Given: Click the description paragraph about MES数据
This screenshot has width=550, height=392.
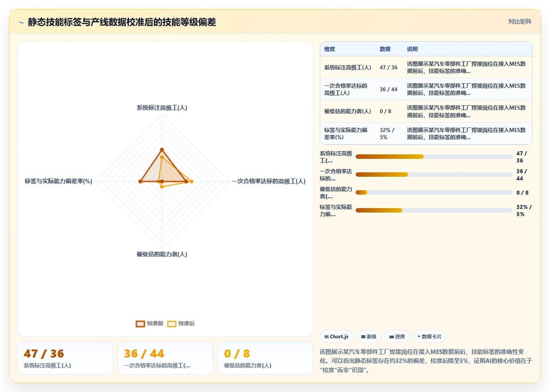Looking at the screenshot, I should [426, 361].
